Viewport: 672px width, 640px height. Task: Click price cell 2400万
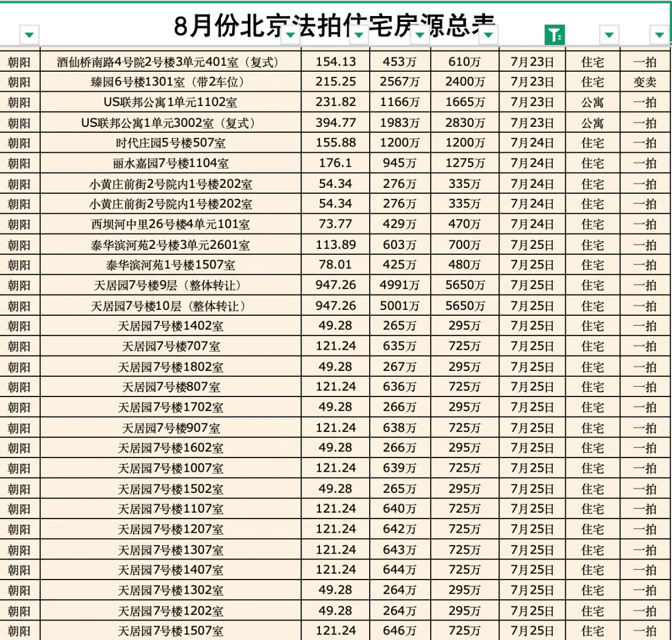click(x=465, y=82)
